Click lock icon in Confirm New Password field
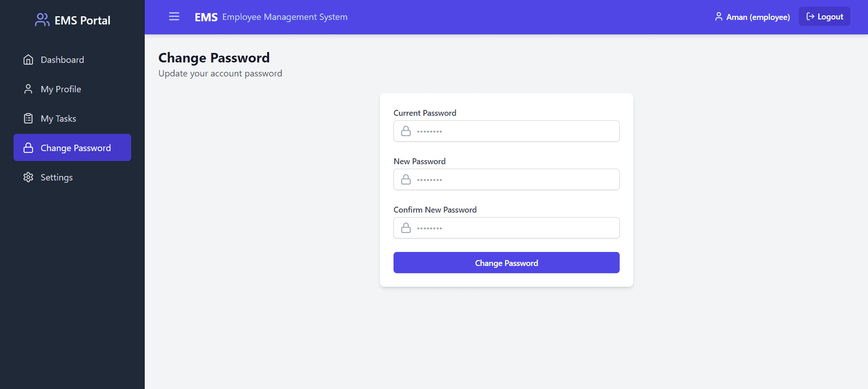Image resolution: width=868 pixels, height=389 pixels. pos(406,228)
